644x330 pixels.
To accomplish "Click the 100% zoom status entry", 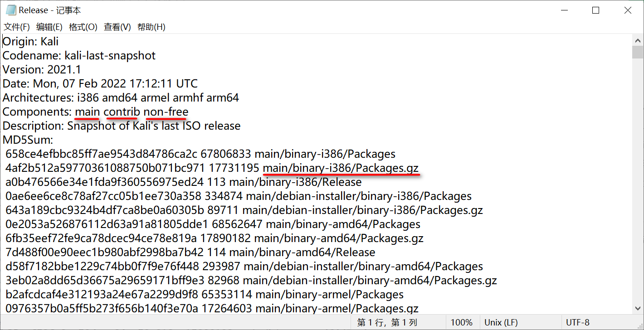I will [x=462, y=322].
